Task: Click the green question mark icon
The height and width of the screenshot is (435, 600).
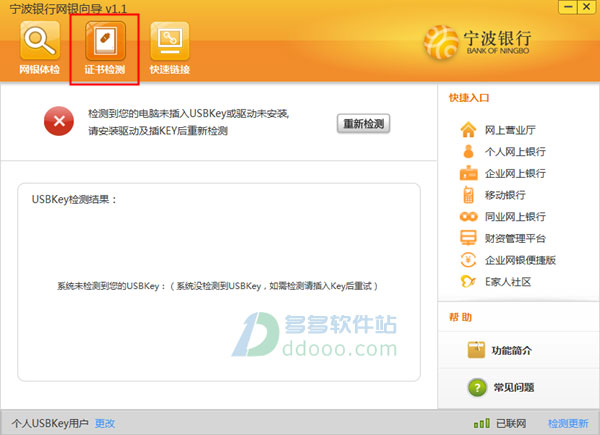Action: pos(477,388)
